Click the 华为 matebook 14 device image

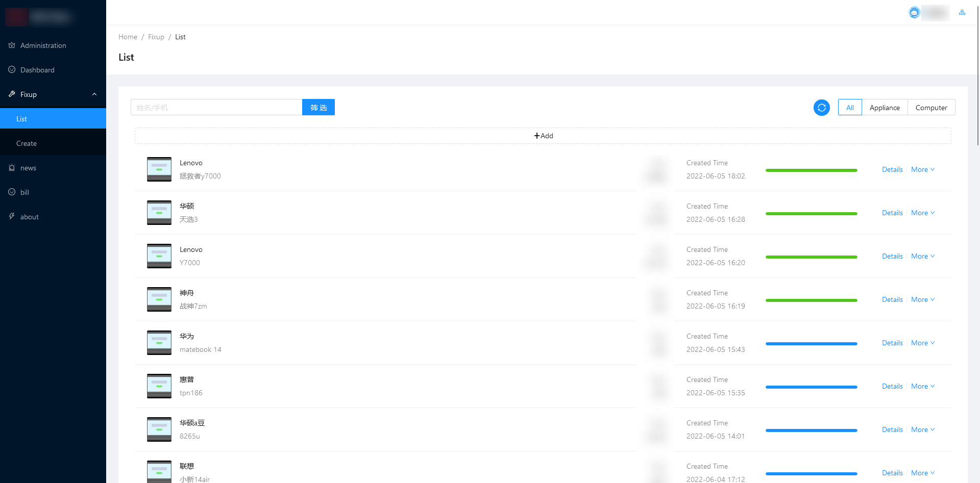pyautogui.click(x=159, y=343)
